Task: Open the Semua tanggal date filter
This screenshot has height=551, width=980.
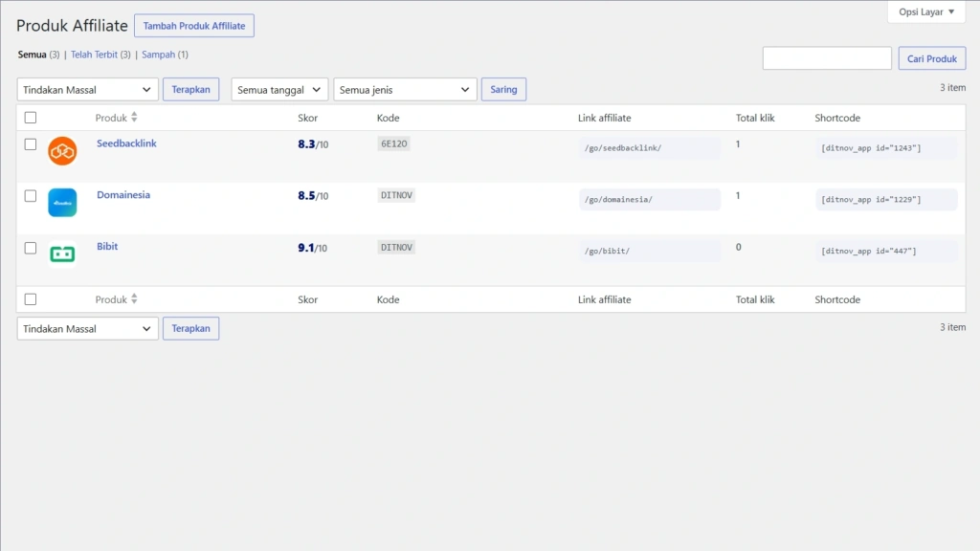Action: point(279,89)
